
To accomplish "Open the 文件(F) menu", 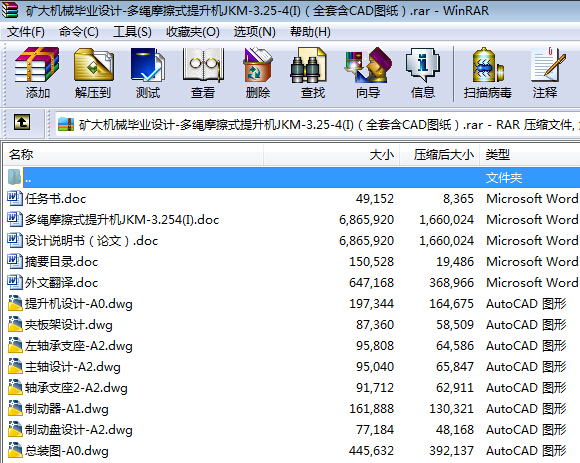I will (26, 32).
